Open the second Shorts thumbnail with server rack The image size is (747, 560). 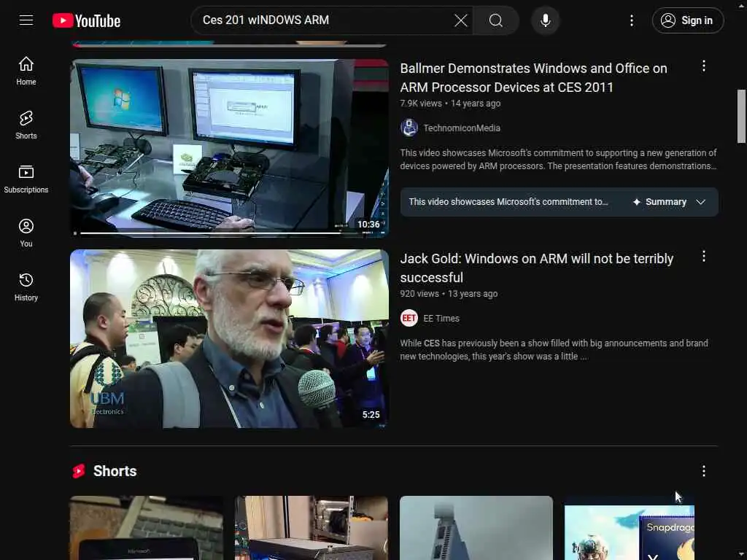pos(311,528)
